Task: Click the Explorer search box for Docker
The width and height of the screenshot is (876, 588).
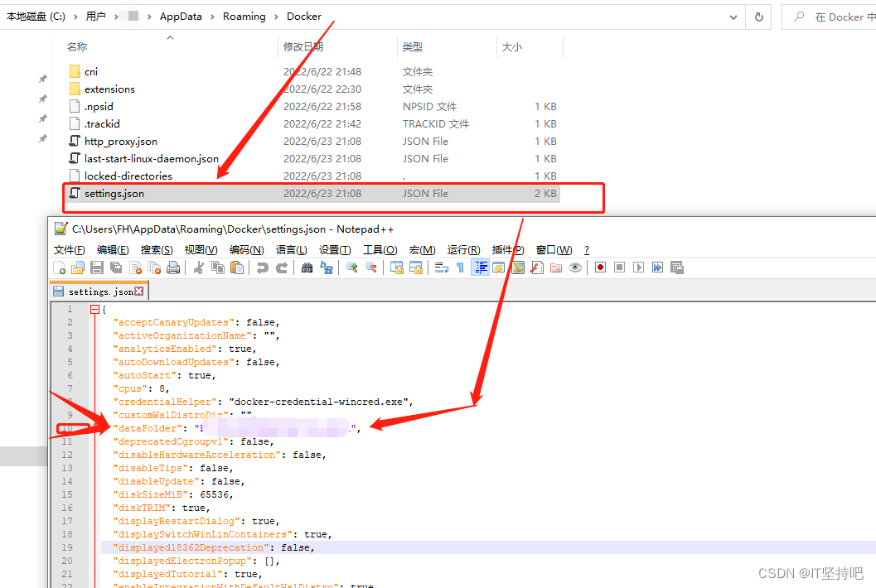Action: tap(829, 17)
